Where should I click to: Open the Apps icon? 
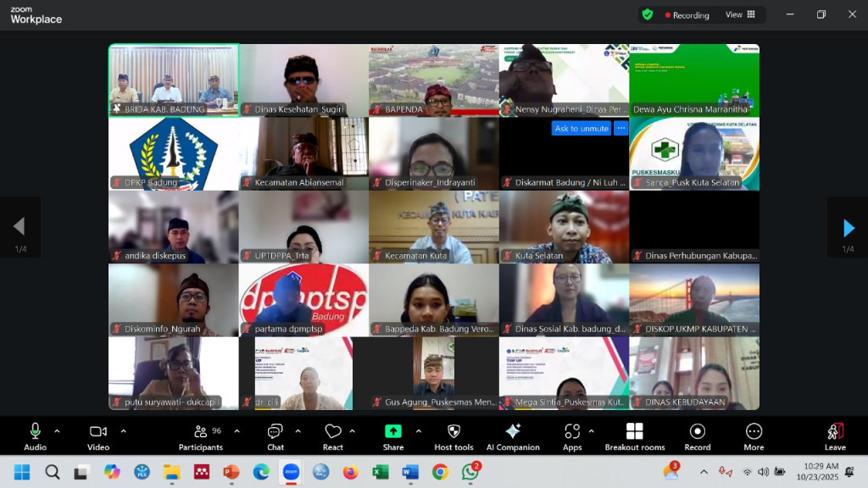[x=572, y=436]
